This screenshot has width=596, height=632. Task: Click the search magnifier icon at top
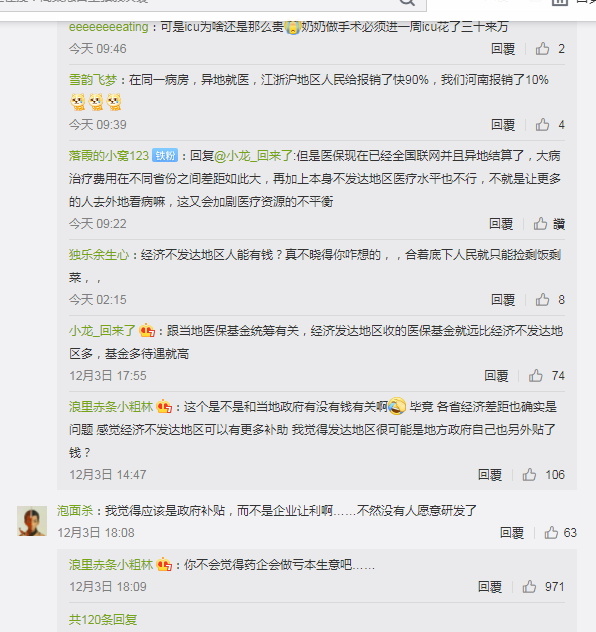pyautogui.click(x=407, y=2)
